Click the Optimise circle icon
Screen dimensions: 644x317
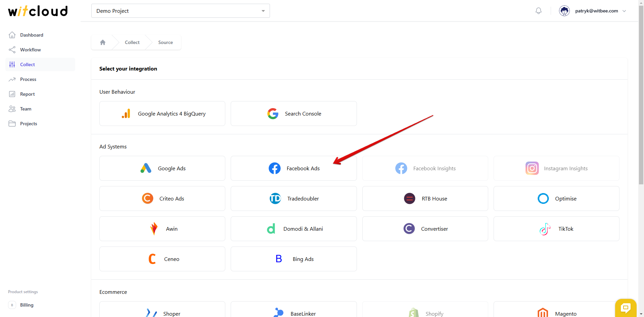tap(543, 198)
